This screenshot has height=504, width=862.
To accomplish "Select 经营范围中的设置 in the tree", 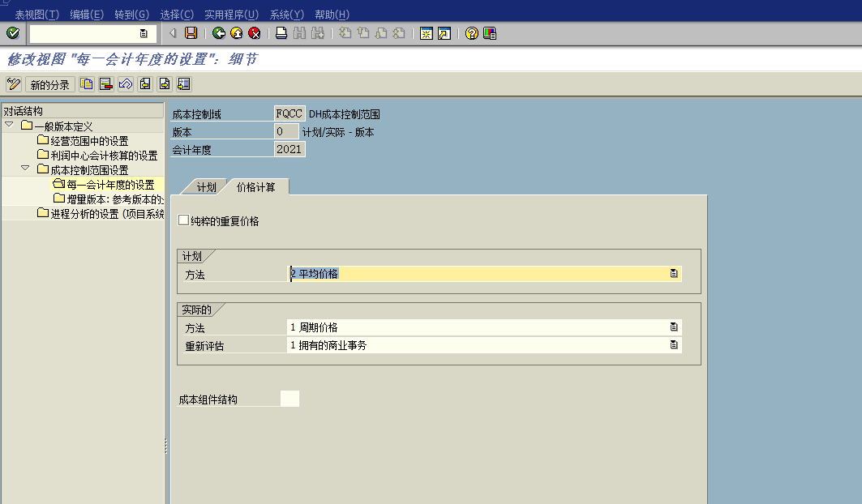I will click(x=90, y=141).
